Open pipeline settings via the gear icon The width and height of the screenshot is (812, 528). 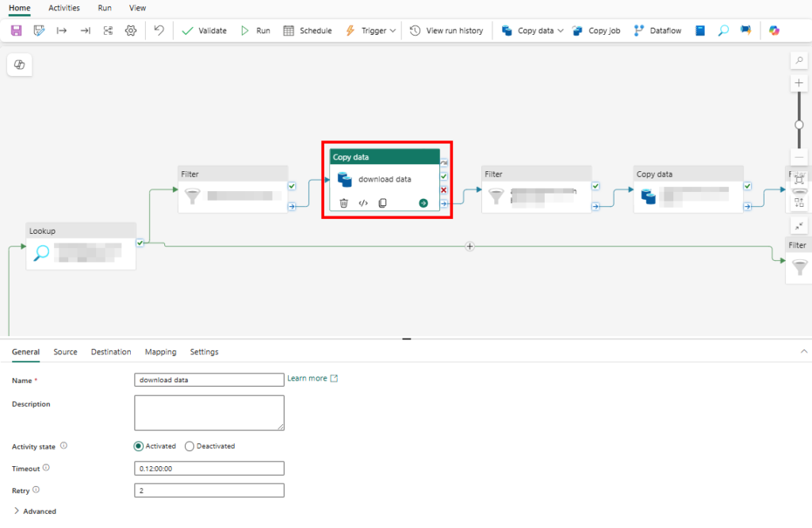[x=131, y=31]
